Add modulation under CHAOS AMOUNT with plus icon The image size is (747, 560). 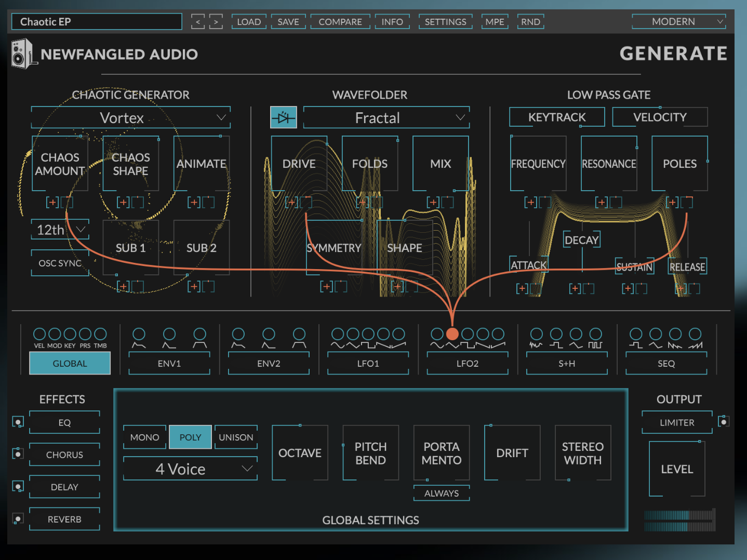[x=52, y=202]
